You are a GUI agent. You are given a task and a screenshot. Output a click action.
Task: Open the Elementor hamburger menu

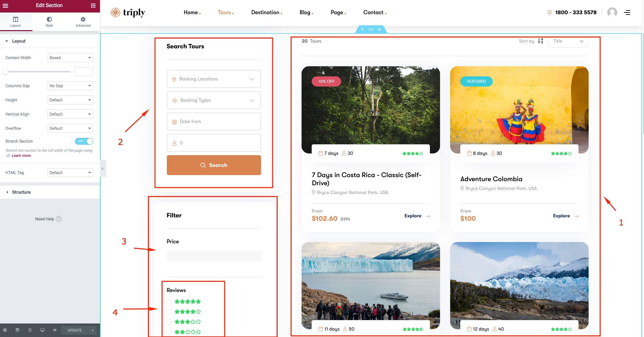(5, 6)
